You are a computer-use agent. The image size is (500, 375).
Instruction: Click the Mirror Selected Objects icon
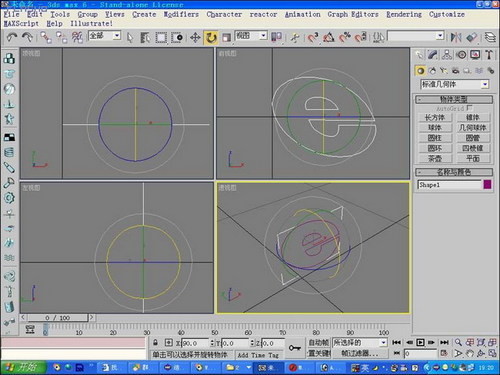[456, 37]
